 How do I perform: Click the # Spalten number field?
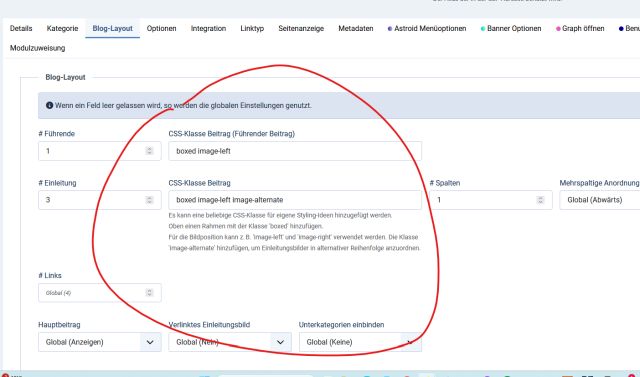click(x=491, y=200)
